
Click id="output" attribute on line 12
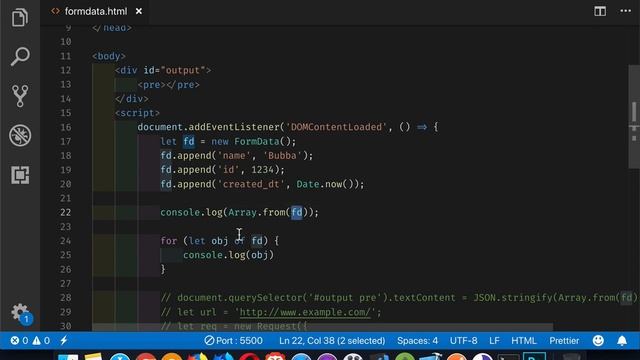174,70
